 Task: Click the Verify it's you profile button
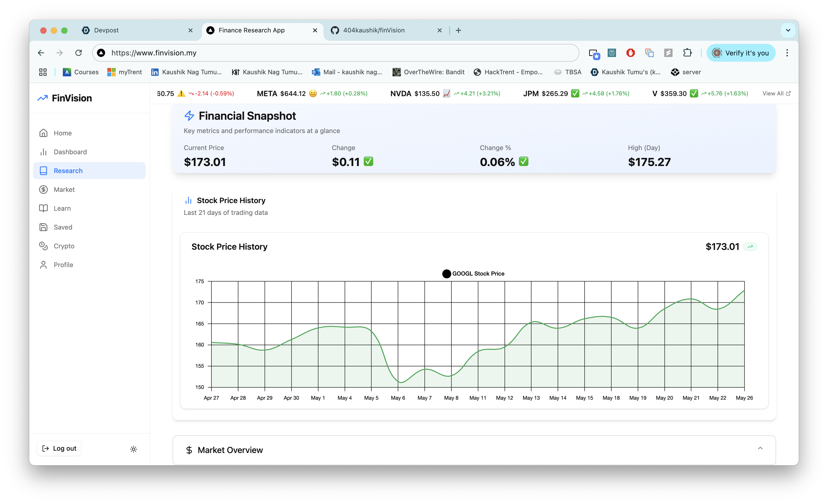click(741, 53)
